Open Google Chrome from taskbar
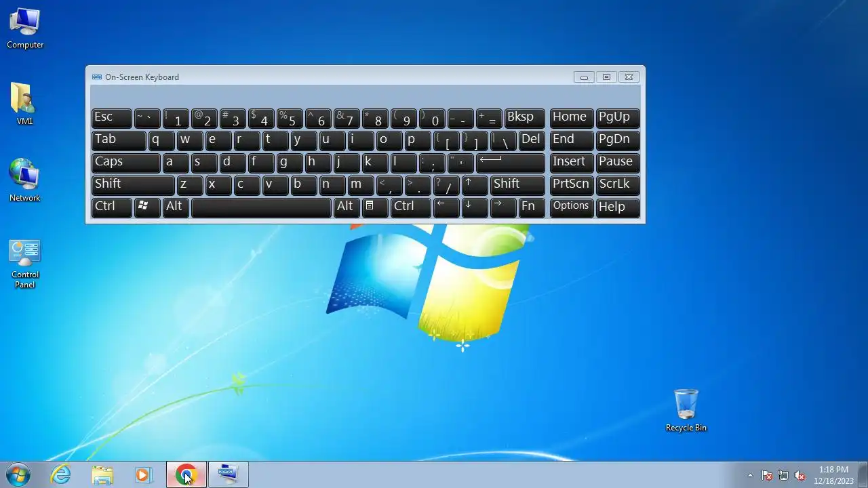This screenshot has height=488, width=868. pos(186,474)
